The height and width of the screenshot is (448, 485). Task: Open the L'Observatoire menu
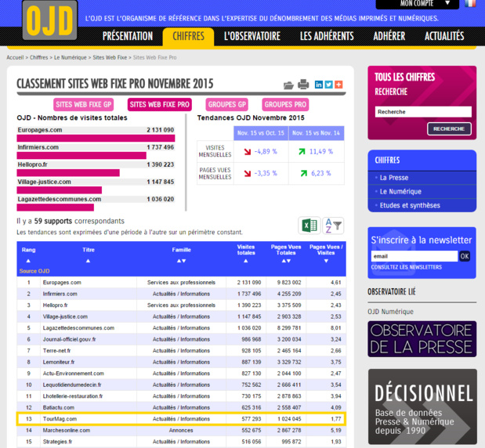pyautogui.click(x=252, y=36)
